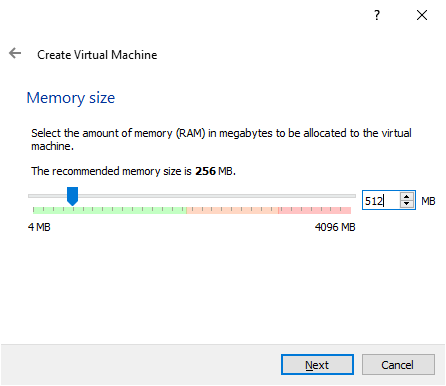
Task: Cancel the virtual machine creation
Action: click(x=398, y=365)
